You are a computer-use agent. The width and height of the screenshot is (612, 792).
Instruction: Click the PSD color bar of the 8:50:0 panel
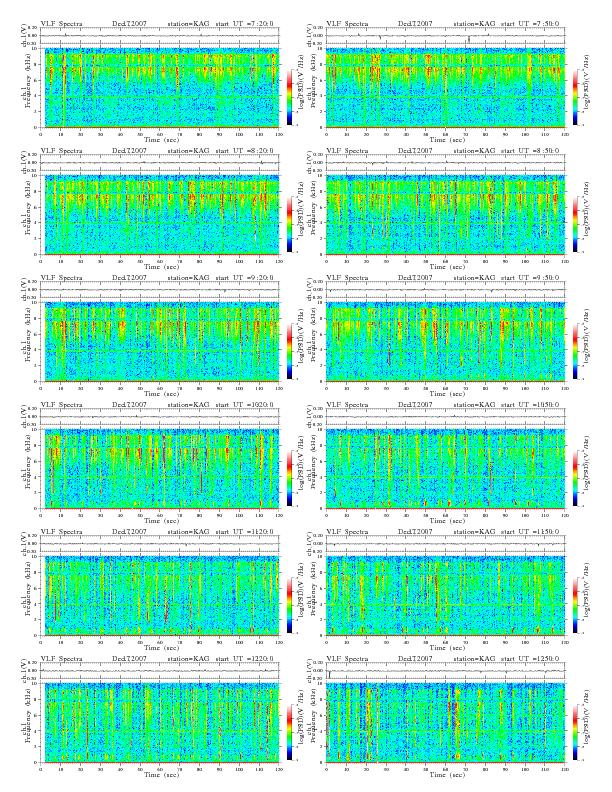pos(576,224)
